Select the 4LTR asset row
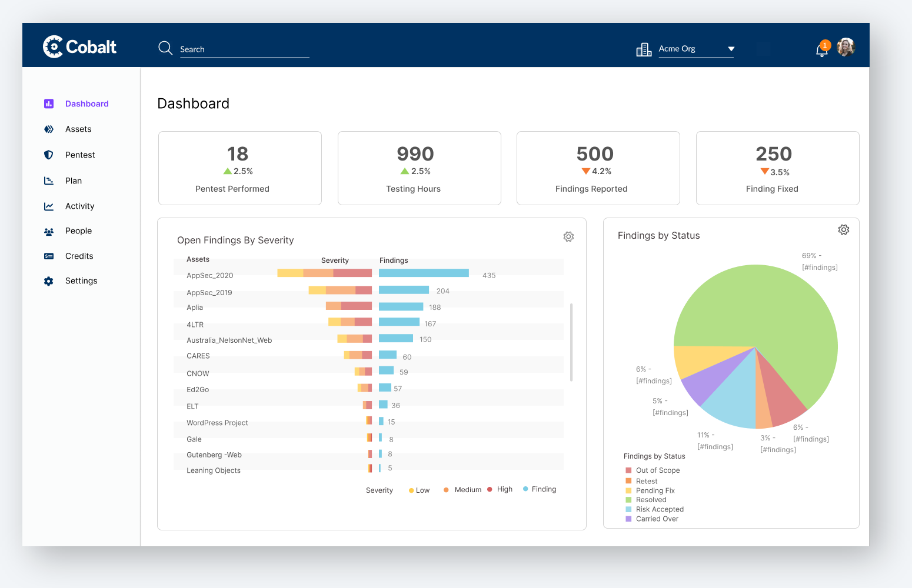Viewport: 912px width, 588px height. (x=368, y=324)
